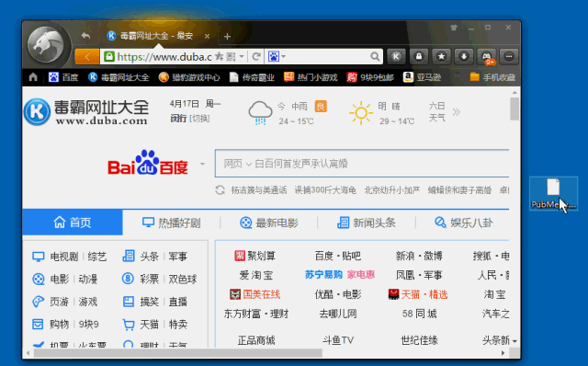
Task: Open the 猎豹游戏中心 bookmark
Action: (189, 77)
